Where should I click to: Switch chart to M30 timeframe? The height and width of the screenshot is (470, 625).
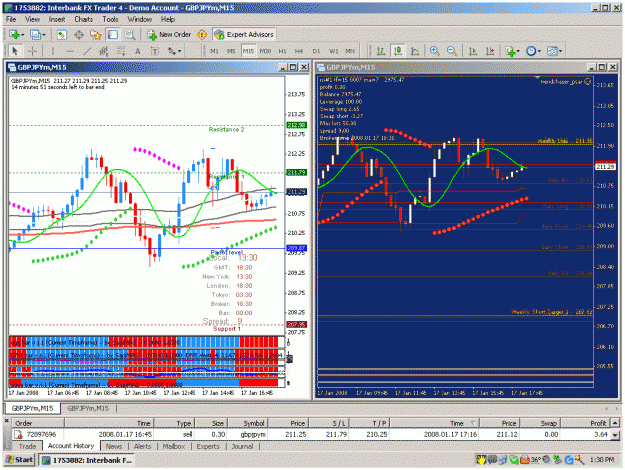pyautogui.click(x=265, y=51)
